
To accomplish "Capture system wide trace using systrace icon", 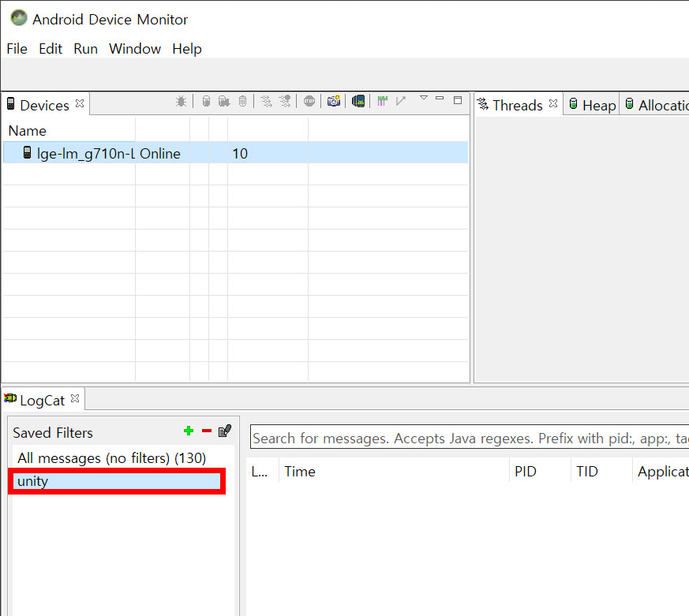I will pos(382,102).
